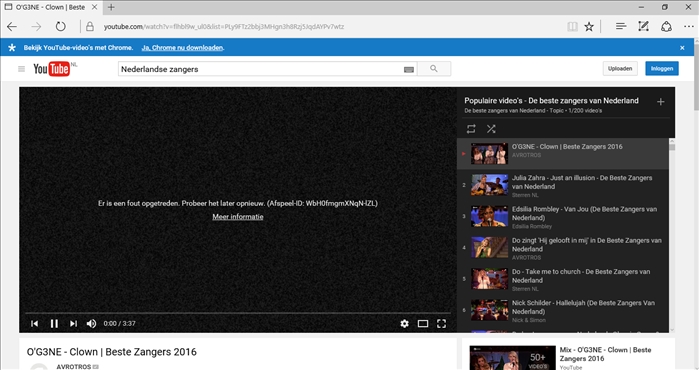Switch to theater mode view
Screen dimensions: 699x370
tap(423, 324)
